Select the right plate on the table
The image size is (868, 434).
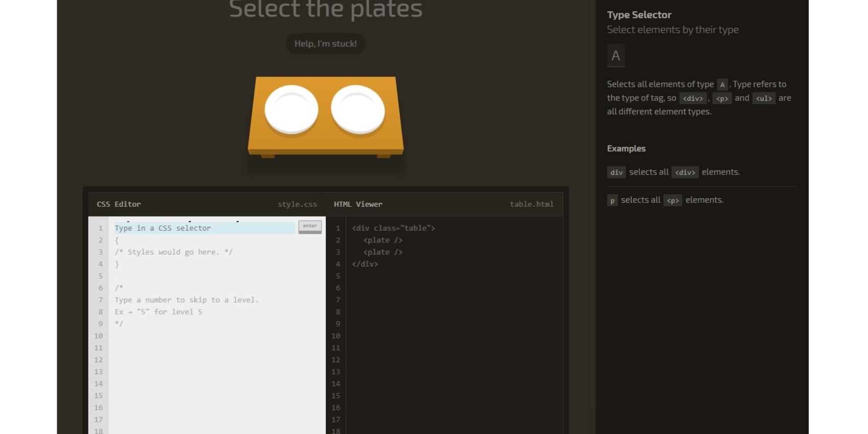[358, 110]
